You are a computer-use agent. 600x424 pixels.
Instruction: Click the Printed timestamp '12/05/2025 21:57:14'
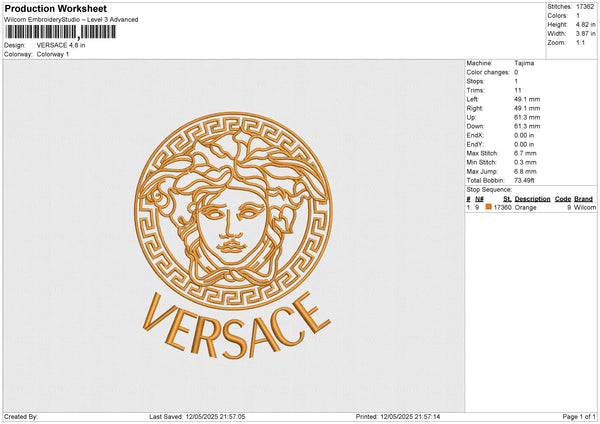pyautogui.click(x=410, y=416)
